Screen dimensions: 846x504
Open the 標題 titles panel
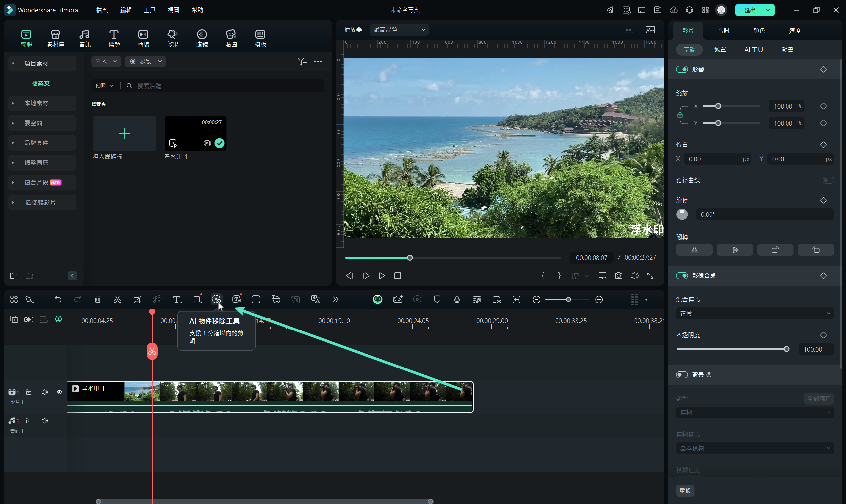coord(114,38)
